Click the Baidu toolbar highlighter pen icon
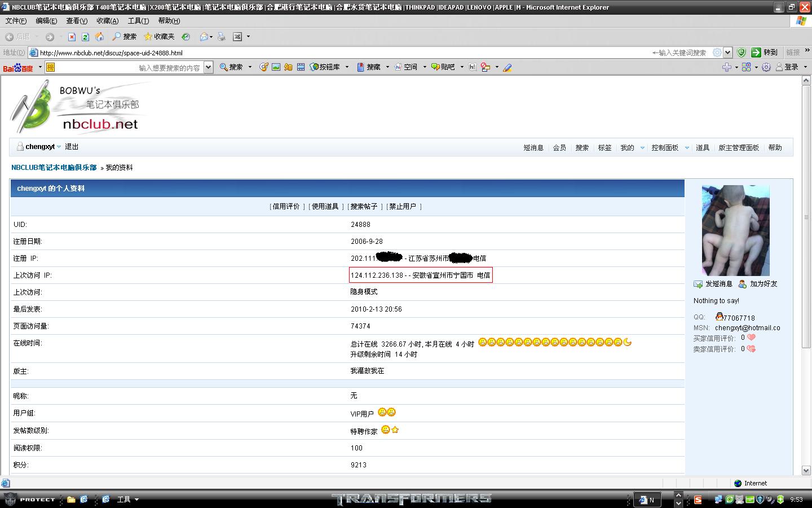 (507, 67)
